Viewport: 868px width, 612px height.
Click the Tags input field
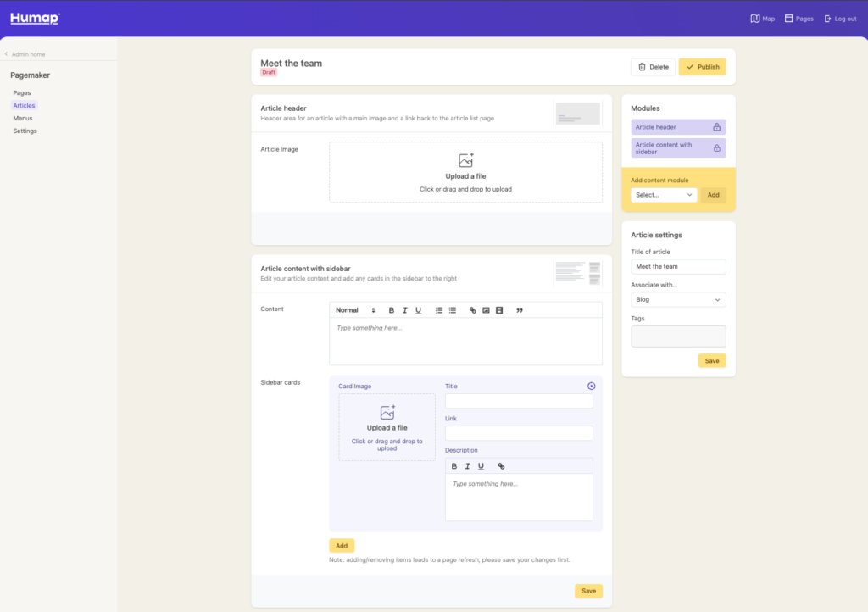[678, 337]
